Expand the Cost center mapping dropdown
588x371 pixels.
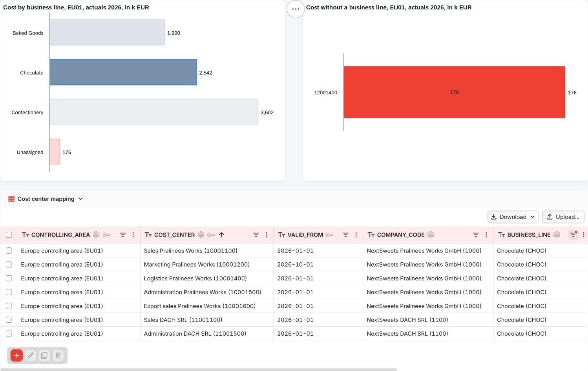[x=80, y=199]
